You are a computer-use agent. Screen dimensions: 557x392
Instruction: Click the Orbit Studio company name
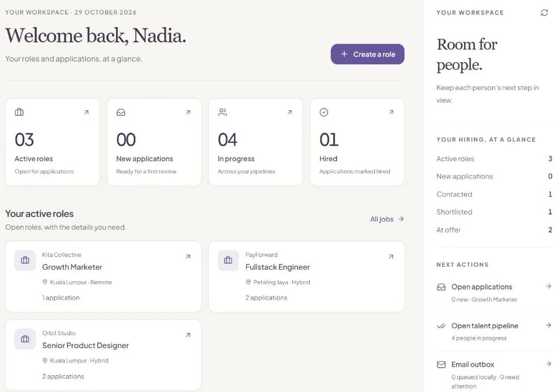click(59, 333)
